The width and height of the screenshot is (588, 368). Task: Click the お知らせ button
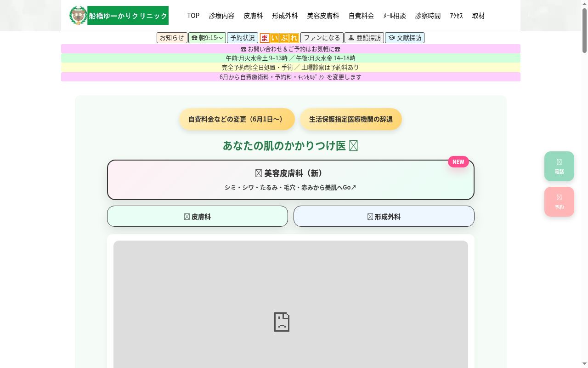pyautogui.click(x=172, y=38)
